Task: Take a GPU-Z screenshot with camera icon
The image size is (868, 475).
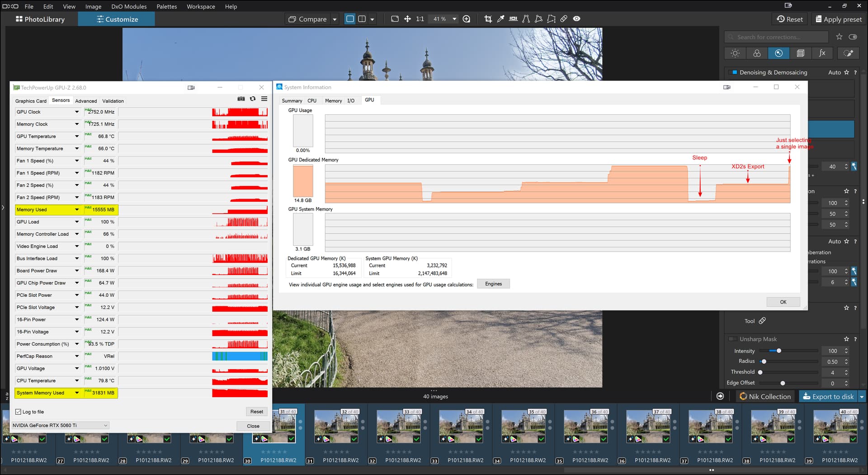Action: [x=241, y=99]
